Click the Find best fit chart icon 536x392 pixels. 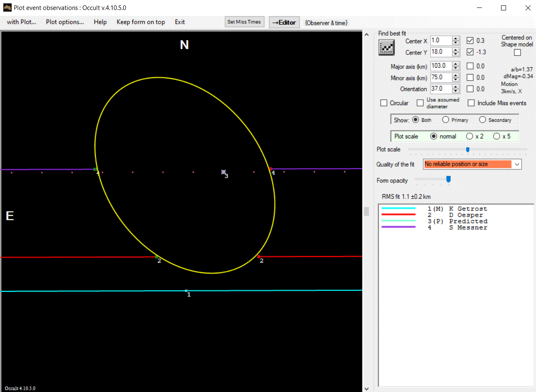pyautogui.click(x=387, y=48)
